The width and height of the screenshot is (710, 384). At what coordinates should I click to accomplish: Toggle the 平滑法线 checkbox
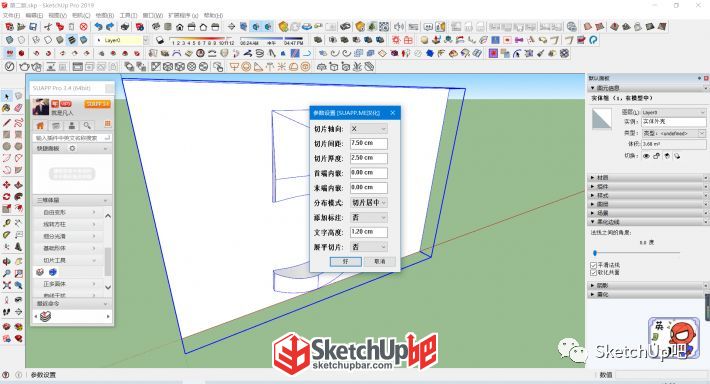coord(593,265)
